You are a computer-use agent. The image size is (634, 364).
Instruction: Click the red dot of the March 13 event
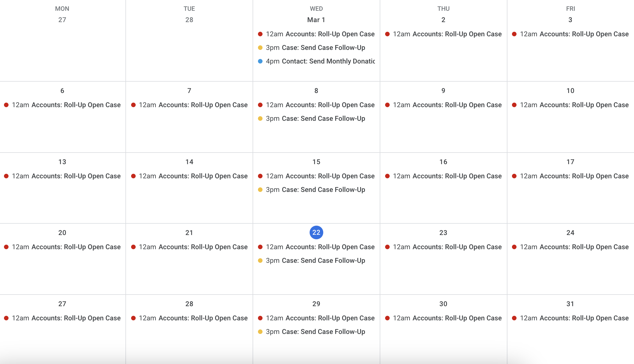(x=6, y=176)
